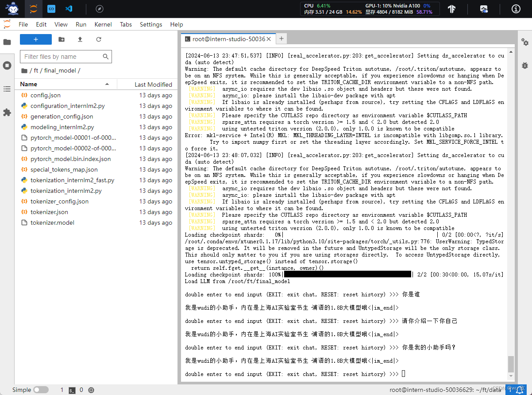The width and height of the screenshot is (532, 395).
Task: Open the code terminal icon in top bar
Action: tap(51, 8)
